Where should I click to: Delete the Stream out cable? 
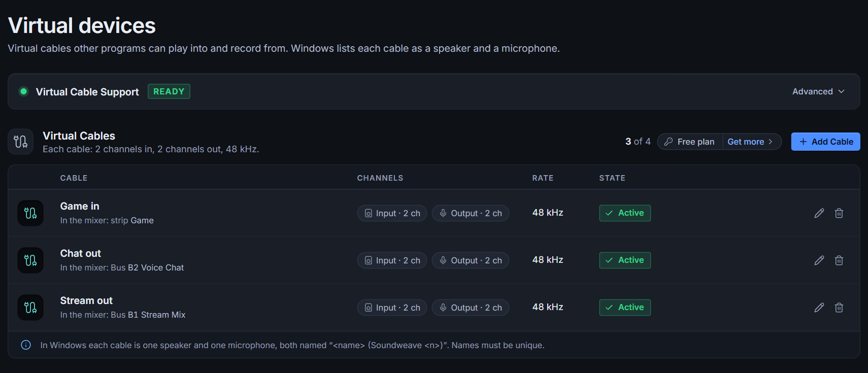pos(839,308)
